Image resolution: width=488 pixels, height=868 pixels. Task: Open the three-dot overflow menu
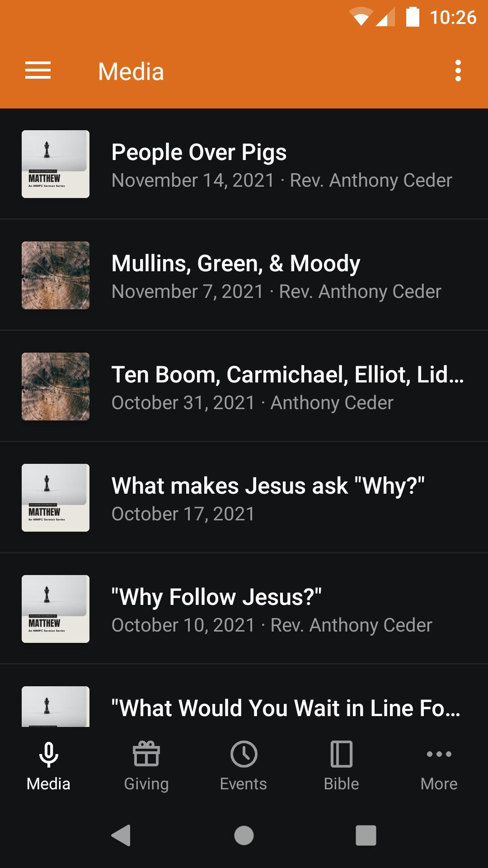click(x=458, y=71)
